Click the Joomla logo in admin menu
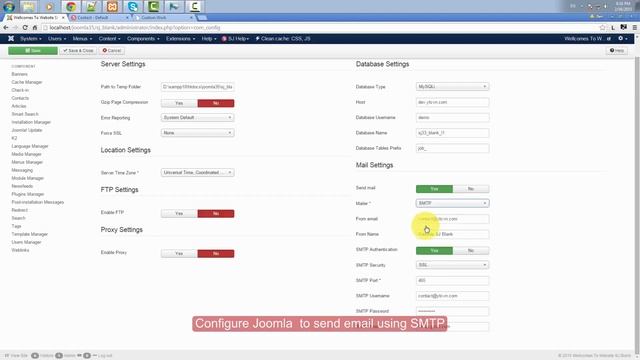Image resolution: width=640 pixels, height=360 pixels. 11,38
